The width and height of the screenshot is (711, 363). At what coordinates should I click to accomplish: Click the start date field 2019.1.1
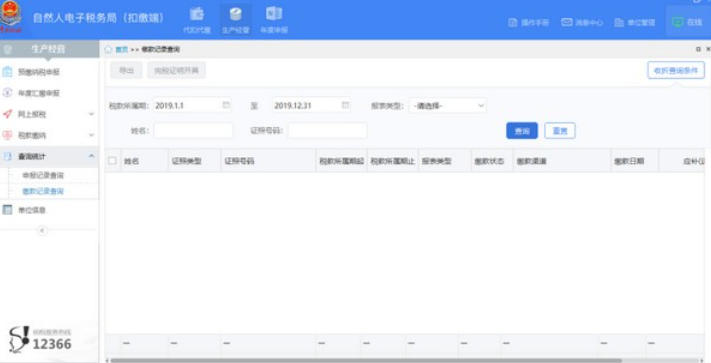192,106
